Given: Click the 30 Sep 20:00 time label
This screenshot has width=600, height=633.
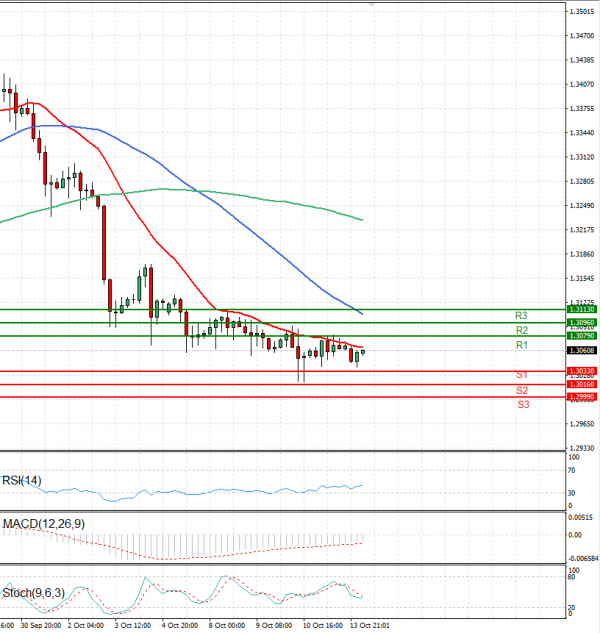Looking at the screenshot, I should (x=41, y=625).
